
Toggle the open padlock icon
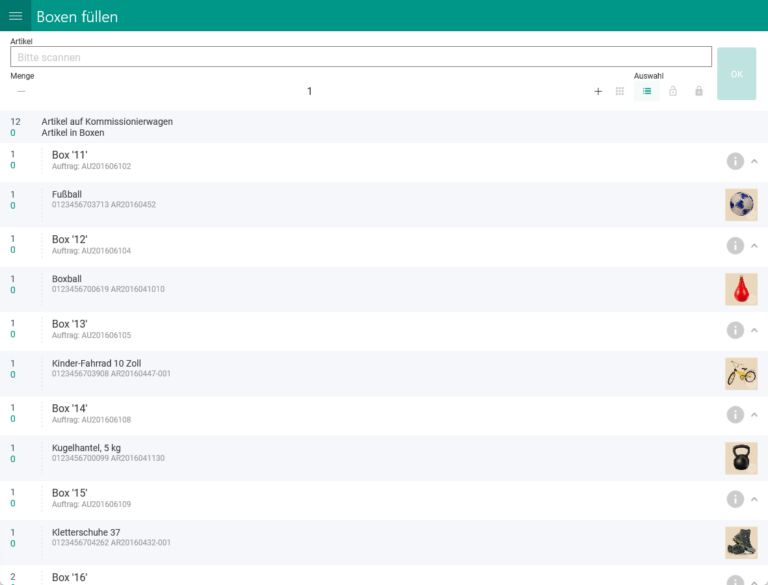(x=673, y=91)
